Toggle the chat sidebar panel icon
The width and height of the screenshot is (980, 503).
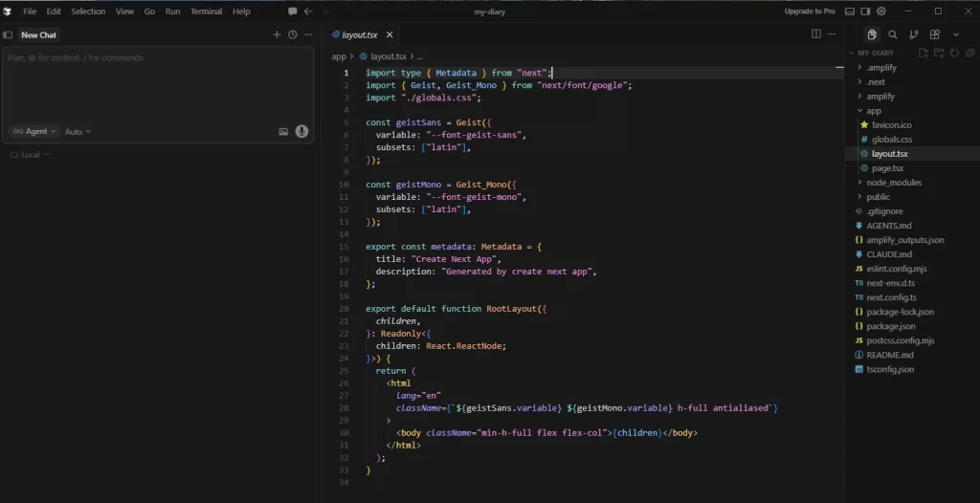click(x=9, y=34)
